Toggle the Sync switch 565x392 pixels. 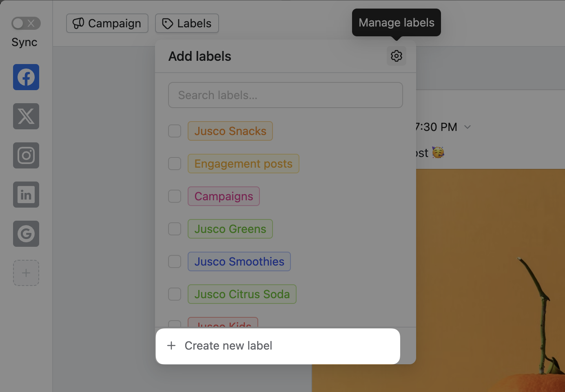(x=26, y=23)
